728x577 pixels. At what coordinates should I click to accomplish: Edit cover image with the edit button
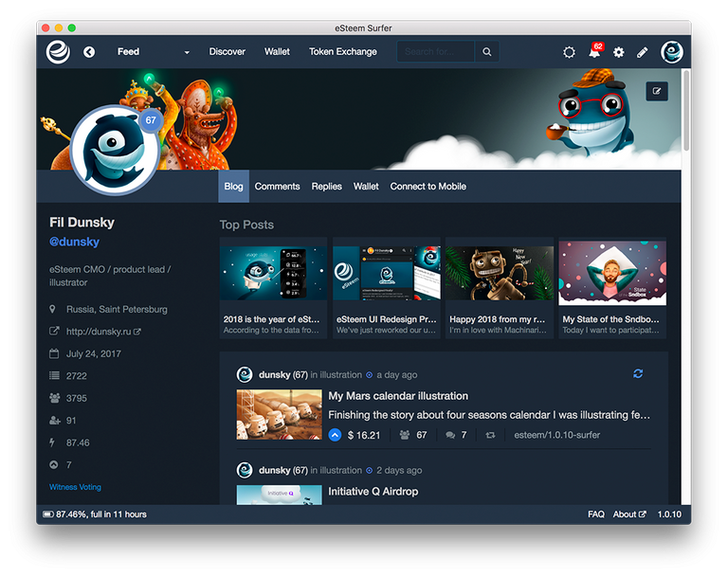[657, 91]
